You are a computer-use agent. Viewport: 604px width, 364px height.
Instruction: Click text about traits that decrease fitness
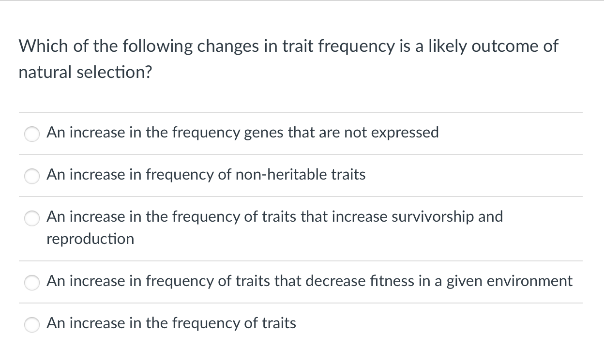click(x=310, y=281)
